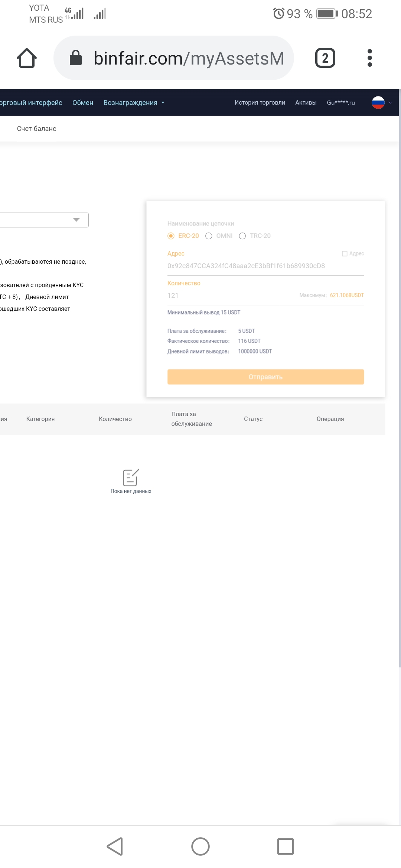Open the browser three-dot menu
This screenshot has width=401, height=868.
tap(369, 58)
